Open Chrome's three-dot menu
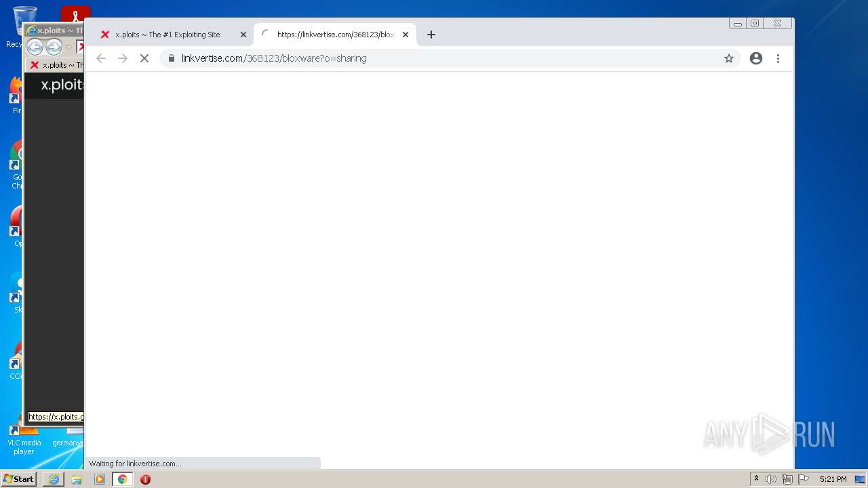868x488 pixels. pyautogui.click(x=778, y=58)
